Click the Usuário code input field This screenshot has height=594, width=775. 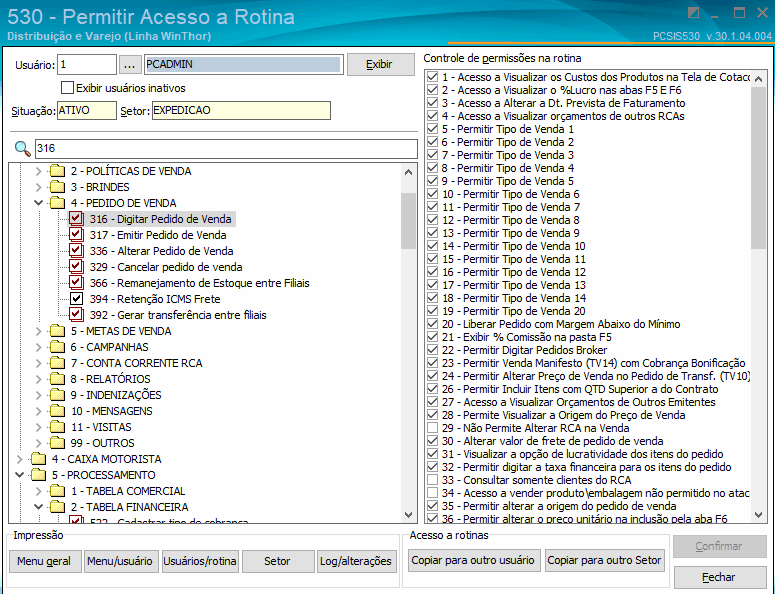[x=87, y=64]
